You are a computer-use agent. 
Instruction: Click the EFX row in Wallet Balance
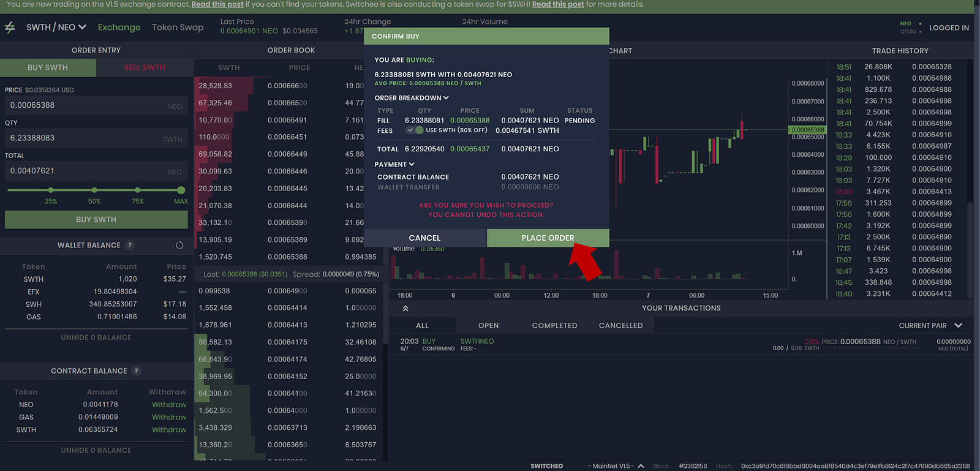pos(96,292)
